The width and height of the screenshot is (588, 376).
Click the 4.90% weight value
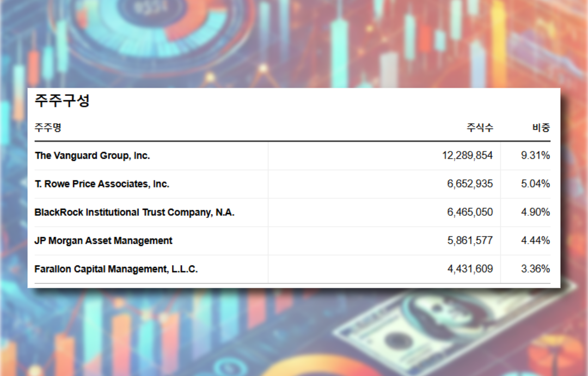point(536,212)
